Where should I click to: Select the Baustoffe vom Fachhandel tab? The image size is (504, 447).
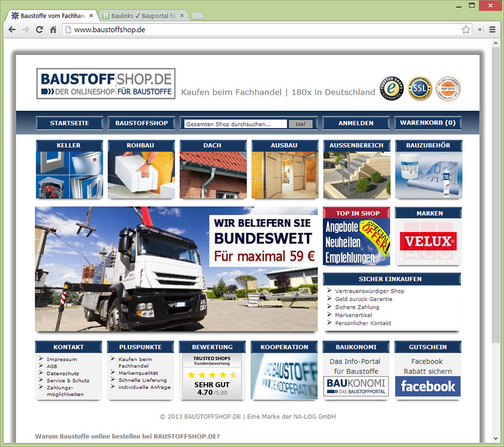coord(52,16)
